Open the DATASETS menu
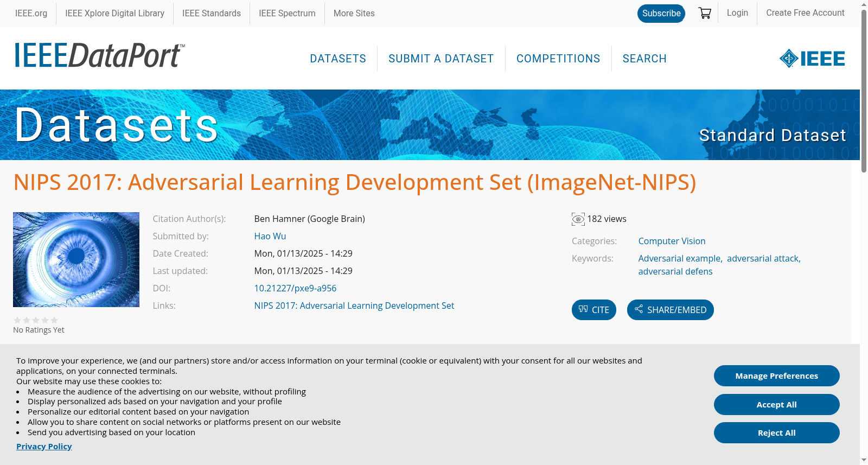Image resolution: width=868 pixels, height=465 pixels. 338,59
